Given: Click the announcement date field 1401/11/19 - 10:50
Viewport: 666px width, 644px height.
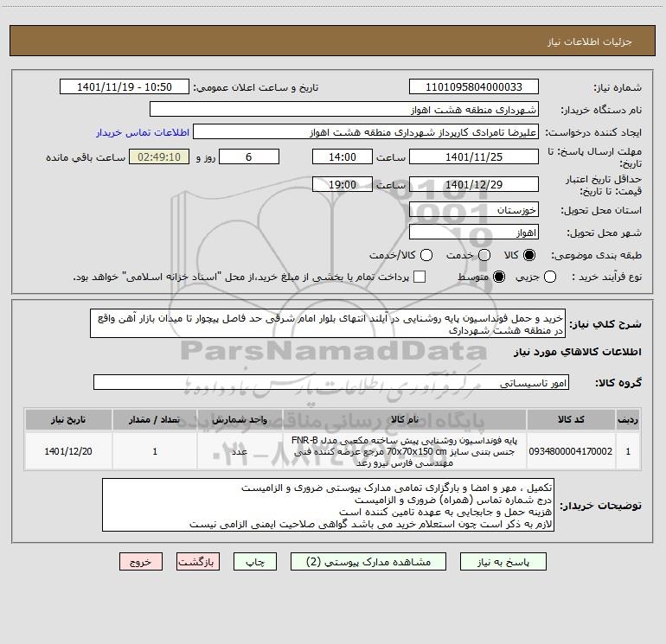Looking at the screenshot, I should click(x=125, y=86).
